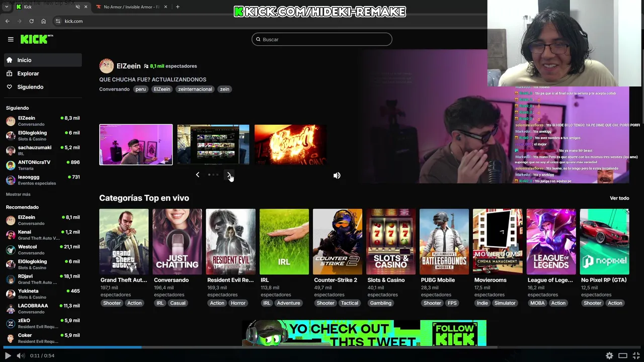Open Movierooms category cover
The width and height of the screenshot is (644, 362).
tap(498, 242)
